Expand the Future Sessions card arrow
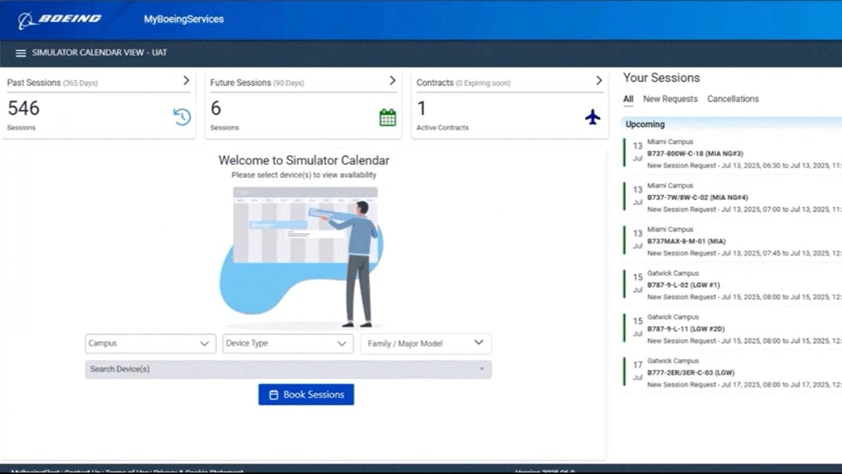The width and height of the screenshot is (842, 474). click(x=392, y=81)
